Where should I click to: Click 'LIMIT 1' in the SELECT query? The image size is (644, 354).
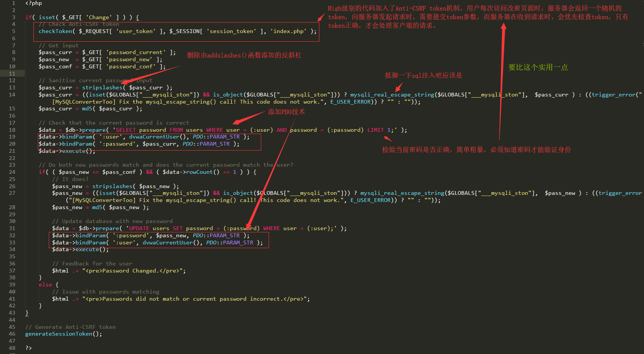(x=379, y=130)
